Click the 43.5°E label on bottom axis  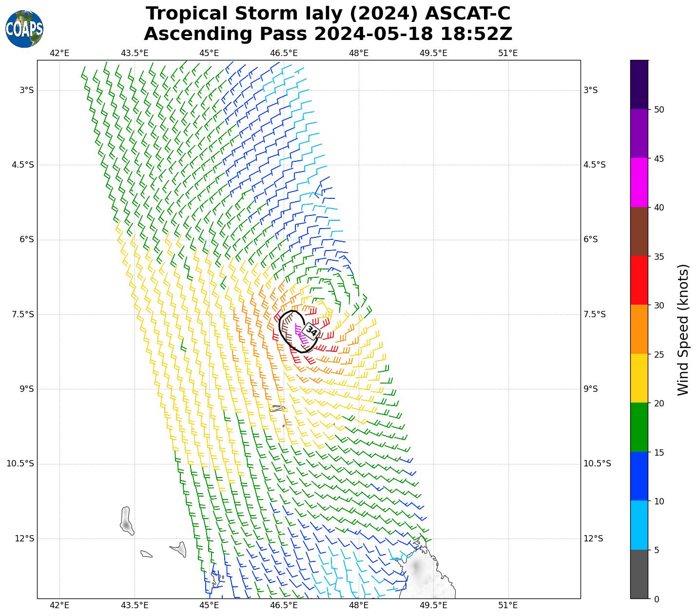point(134,605)
